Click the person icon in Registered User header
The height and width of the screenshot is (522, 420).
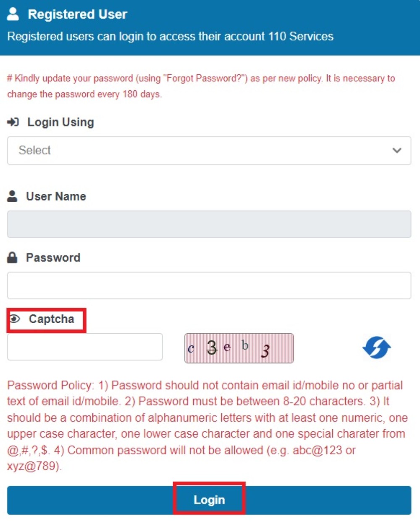point(12,13)
